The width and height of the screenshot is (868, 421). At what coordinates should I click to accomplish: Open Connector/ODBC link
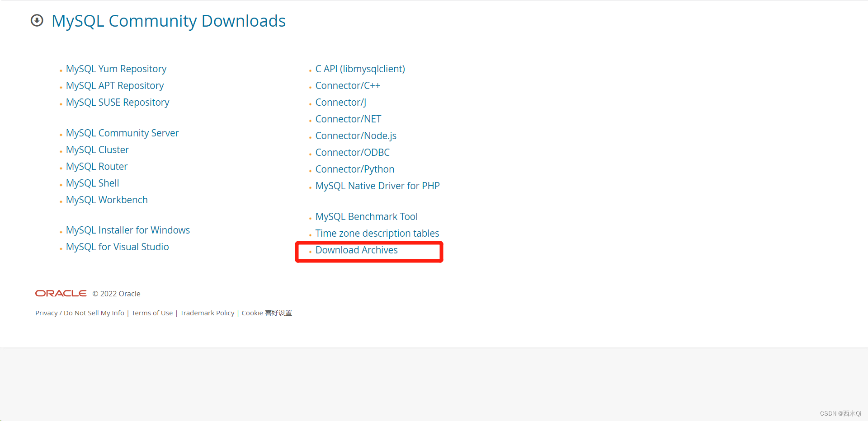(x=353, y=153)
